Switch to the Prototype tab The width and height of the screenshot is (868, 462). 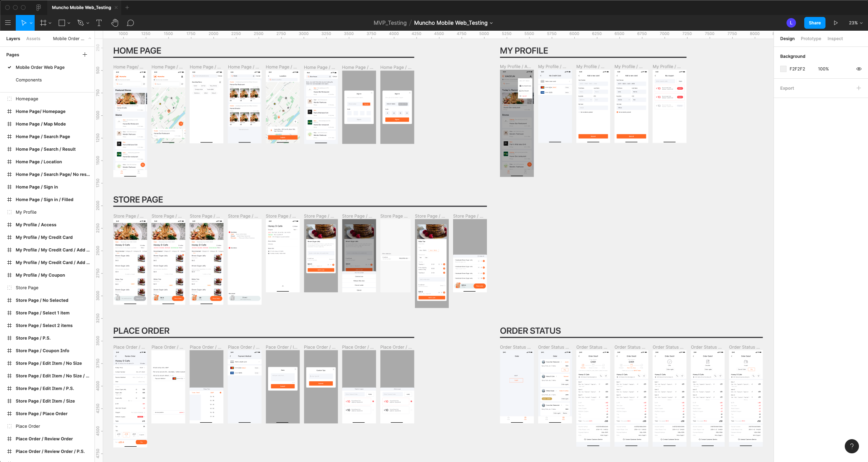click(x=811, y=38)
